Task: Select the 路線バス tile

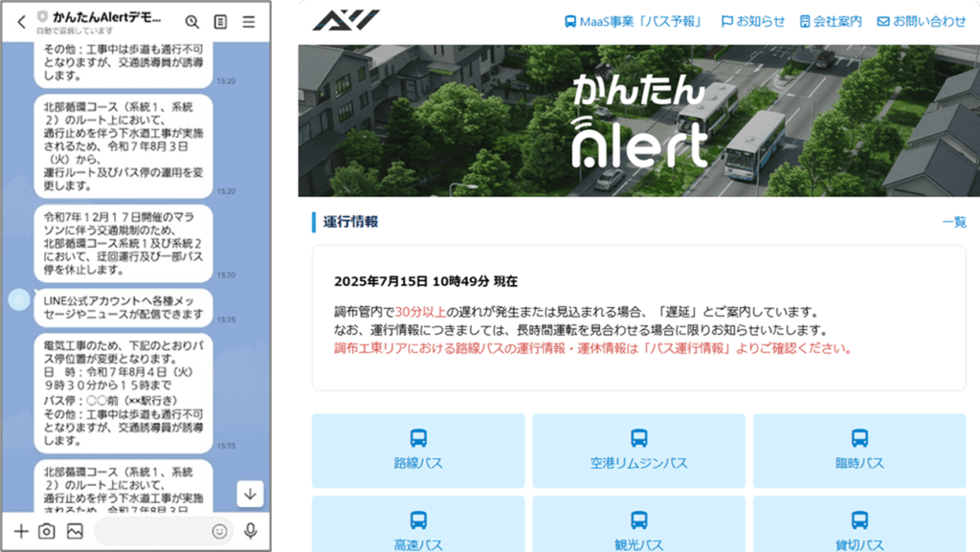Action: click(418, 451)
